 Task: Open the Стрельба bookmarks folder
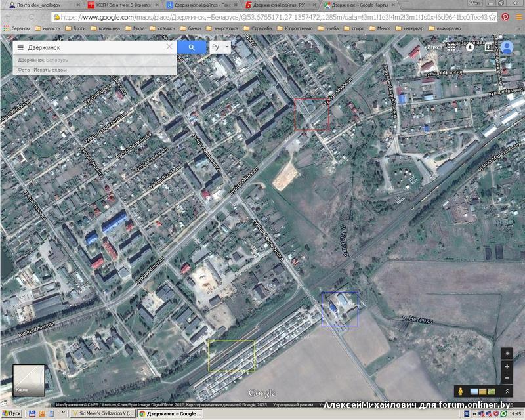[x=258, y=28]
